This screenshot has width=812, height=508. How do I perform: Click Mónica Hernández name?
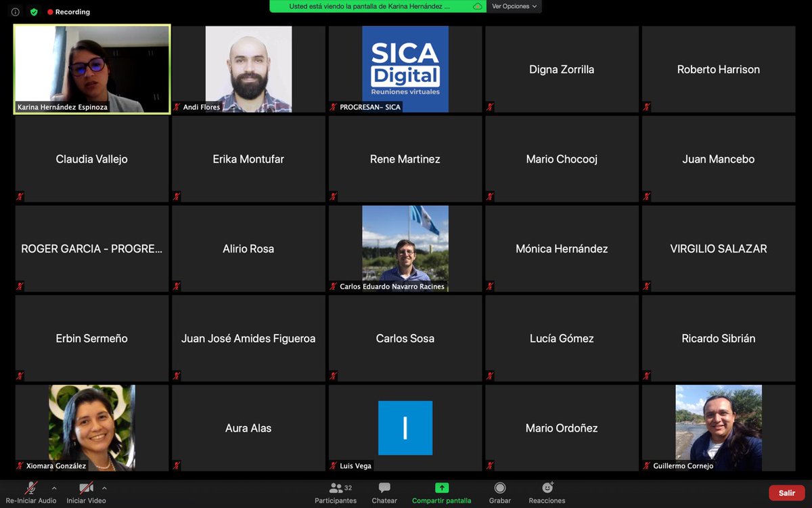point(562,249)
